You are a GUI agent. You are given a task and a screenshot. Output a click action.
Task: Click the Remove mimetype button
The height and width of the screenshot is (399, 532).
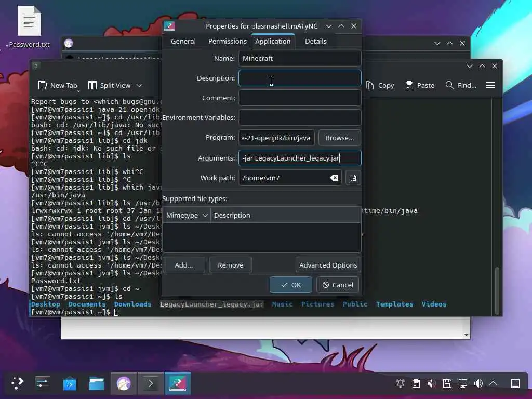pos(230,265)
